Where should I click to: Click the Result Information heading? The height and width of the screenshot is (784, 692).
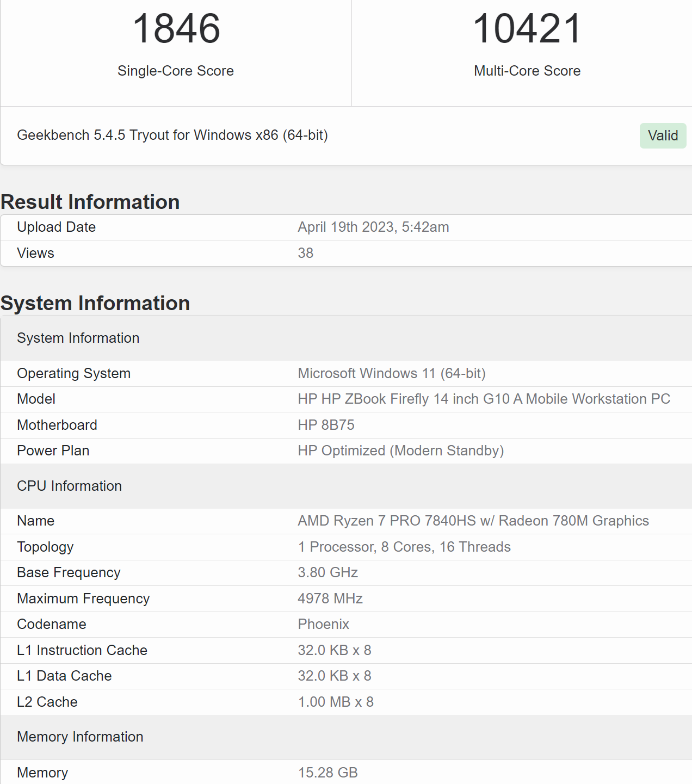tap(90, 202)
